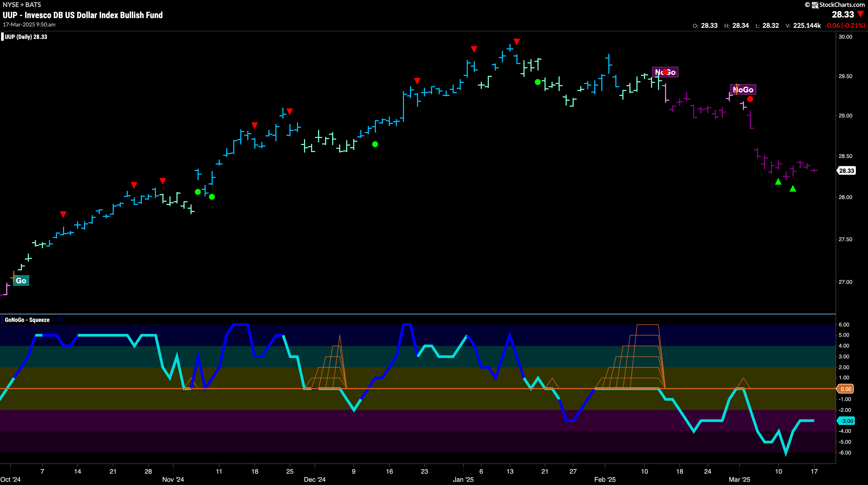Click the Oct '24 date axis label
The width and height of the screenshot is (868, 485).
click(11, 479)
